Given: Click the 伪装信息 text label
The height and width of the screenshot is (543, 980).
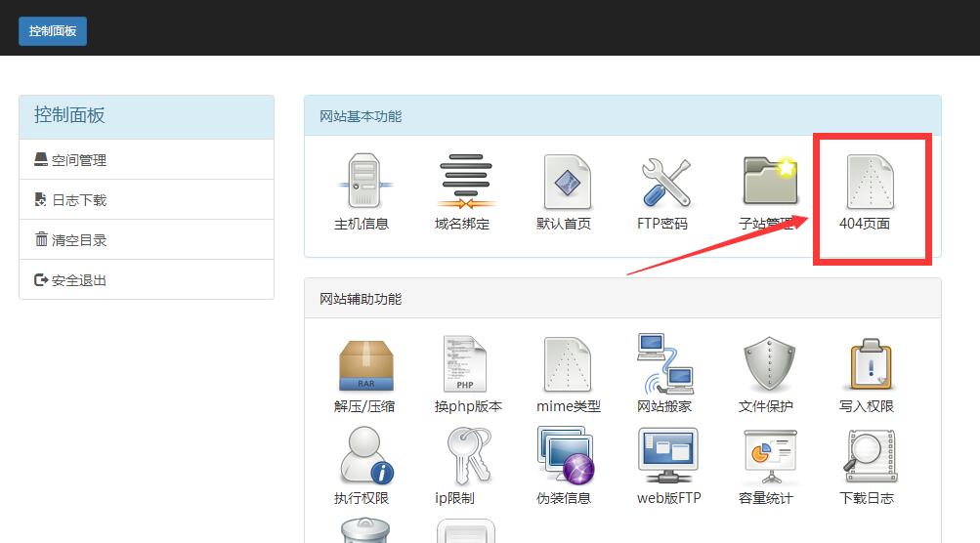Looking at the screenshot, I should (x=564, y=498).
